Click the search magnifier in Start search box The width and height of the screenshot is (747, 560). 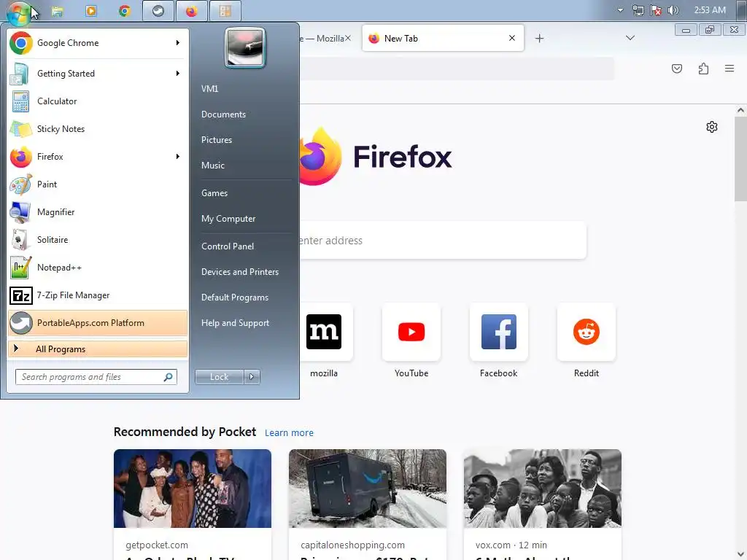[169, 377]
